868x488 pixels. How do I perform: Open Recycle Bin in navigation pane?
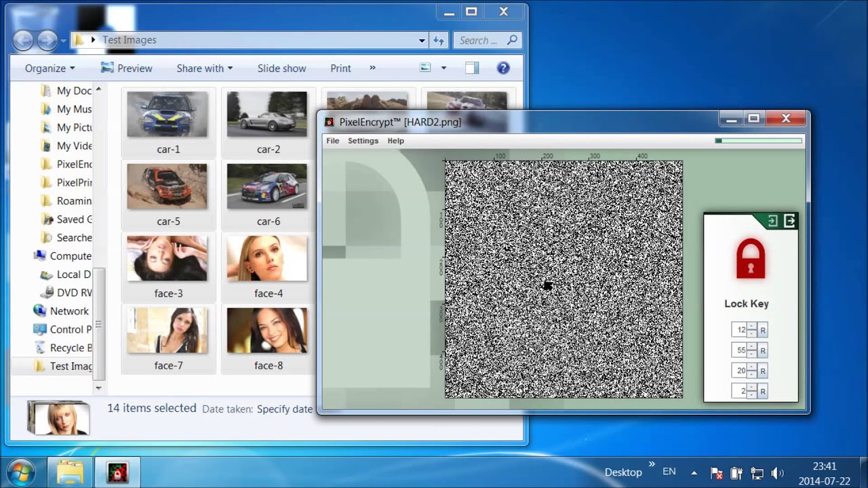click(x=62, y=348)
